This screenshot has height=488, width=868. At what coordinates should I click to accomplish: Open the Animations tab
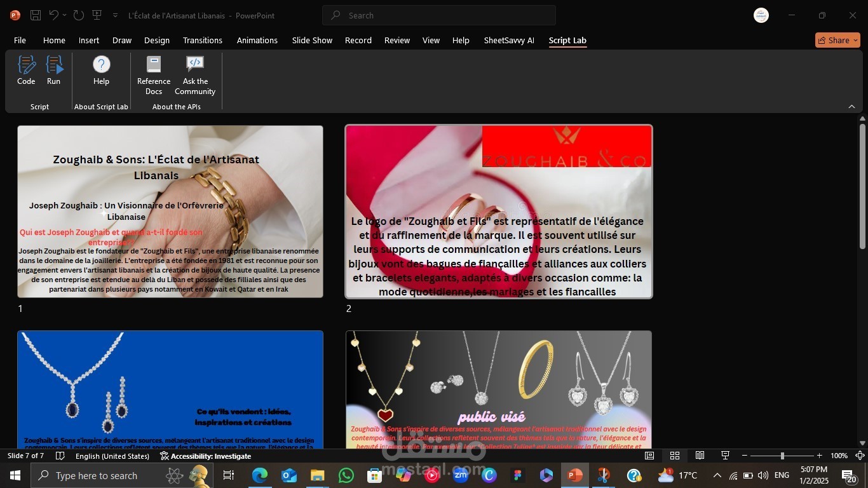tap(257, 40)
